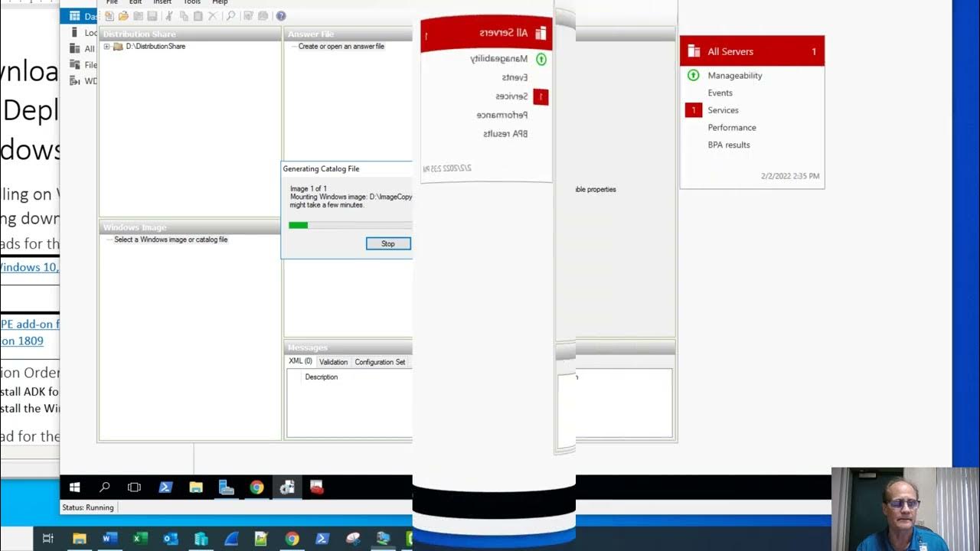Click the red Services alert badge
This screenshot has width=980, height=551.
tap(693, 110)
